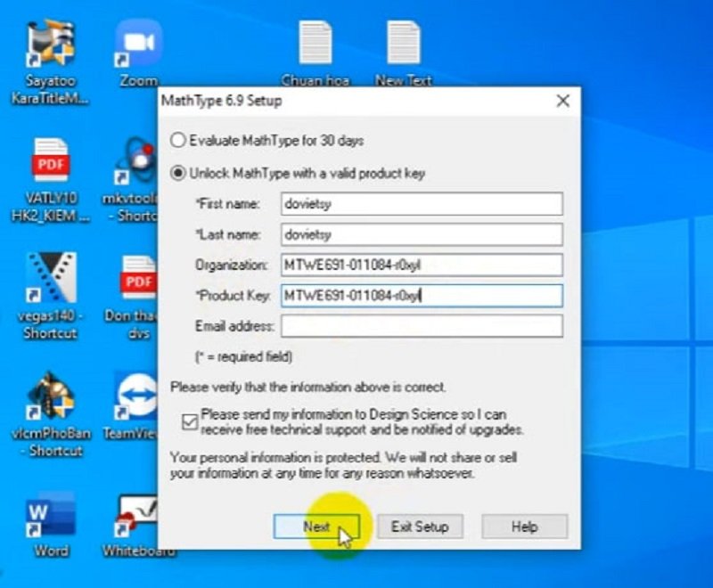Image resolution: width=713 pixels, height=588 pixels.
Task: Select Evaluate MathType for 30 days
Action: 177,140
